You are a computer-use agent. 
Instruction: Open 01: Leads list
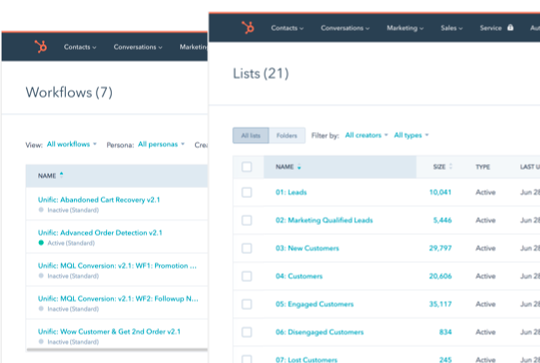pyautogui.click(x=291, y=192)
